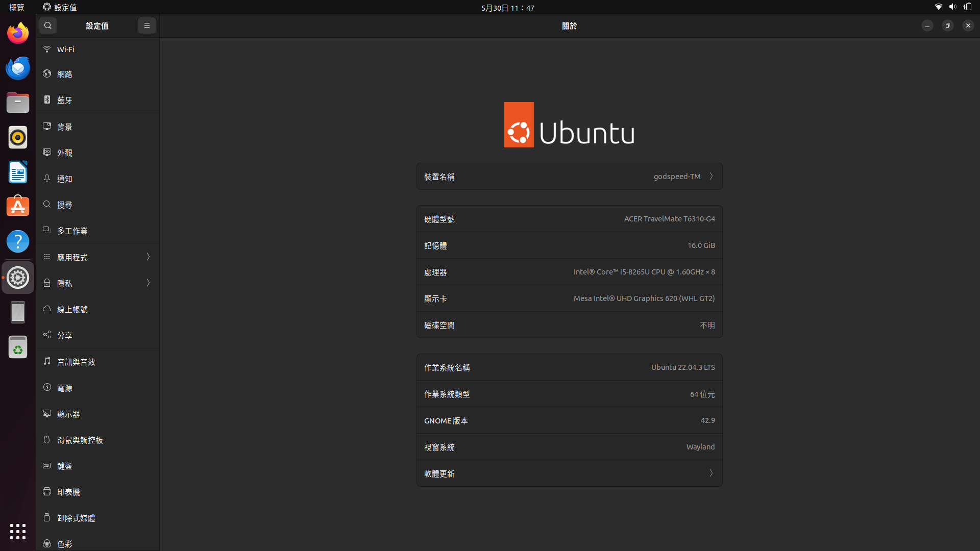
Task: Click the 多工作業 multitasking icon
Action: click(x=47, y=230)
